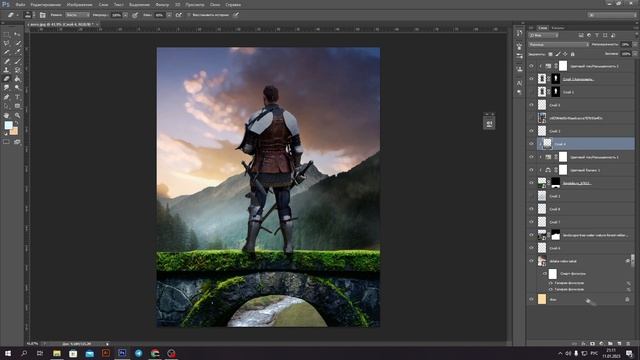This screenshot has width=640, height=360.
Task: Open the layer fill slider arrow
Action: coord(634,54)
